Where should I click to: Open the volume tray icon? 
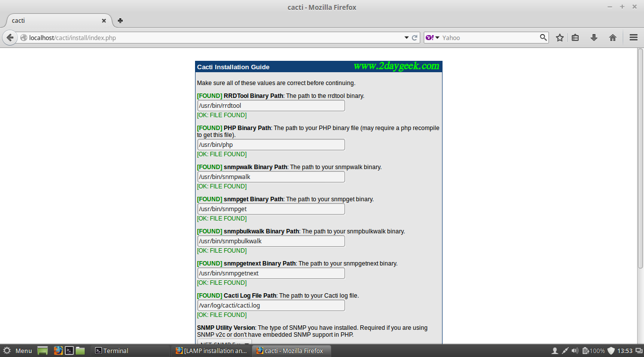(575, 351)
